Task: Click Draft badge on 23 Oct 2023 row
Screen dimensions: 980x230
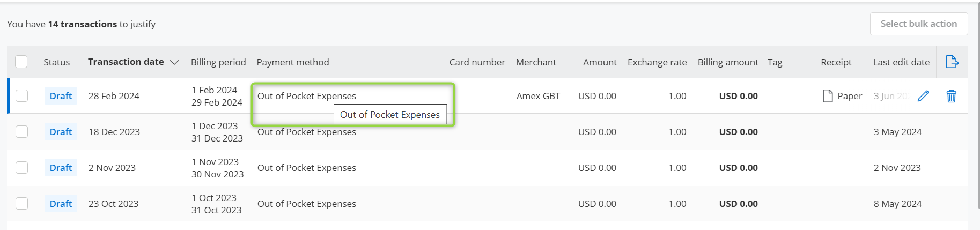Action: click(x=61, y=204)
